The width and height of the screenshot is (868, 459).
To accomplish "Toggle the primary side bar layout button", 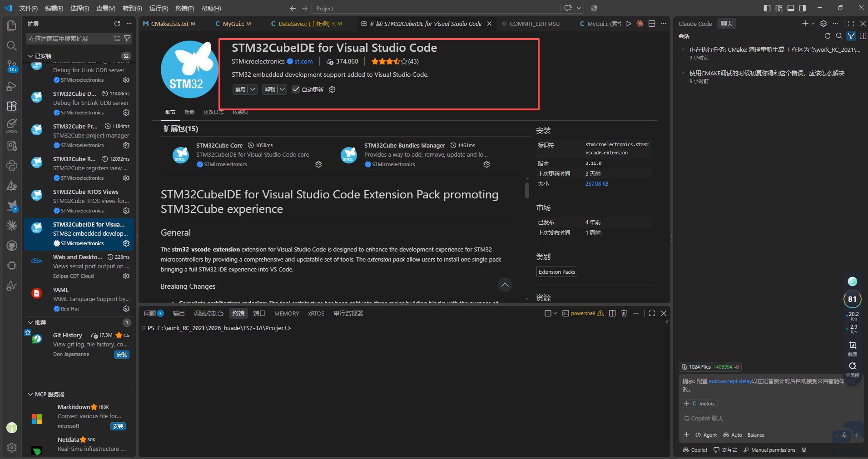I will click(x=767, y=8).
